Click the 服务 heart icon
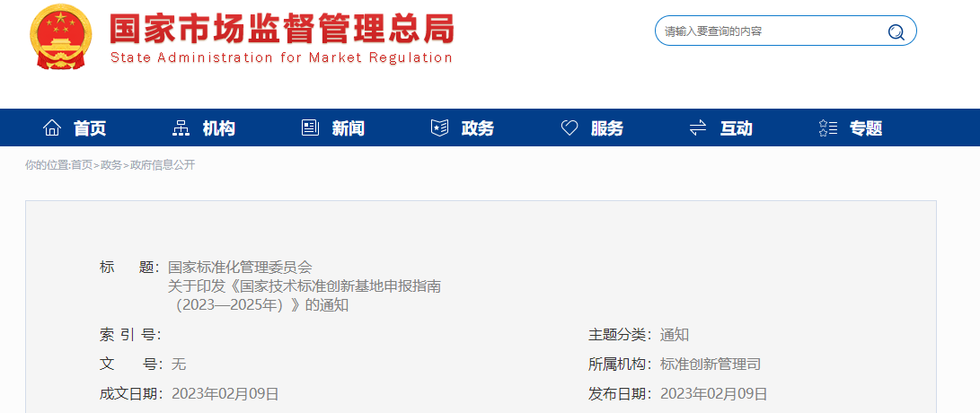The width and height of the screenshot is (980, 413). coord(569,128)
